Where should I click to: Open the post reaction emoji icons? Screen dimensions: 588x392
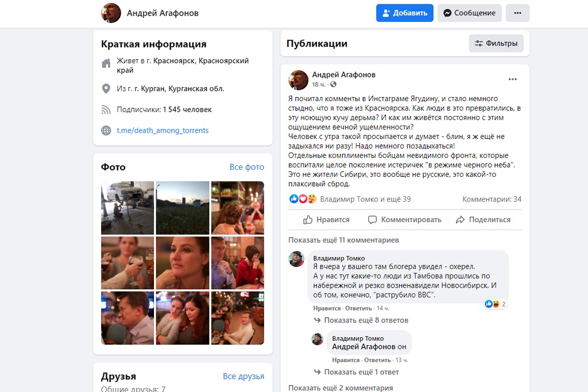click(x=303, y=199)
